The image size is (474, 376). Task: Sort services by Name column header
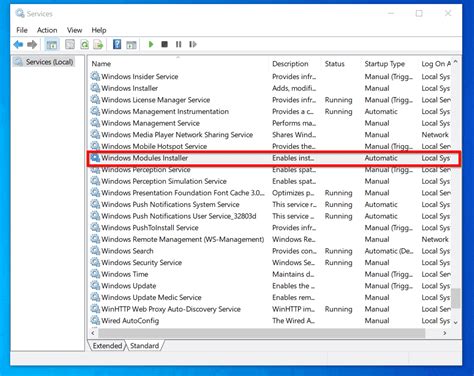point(101,64)
